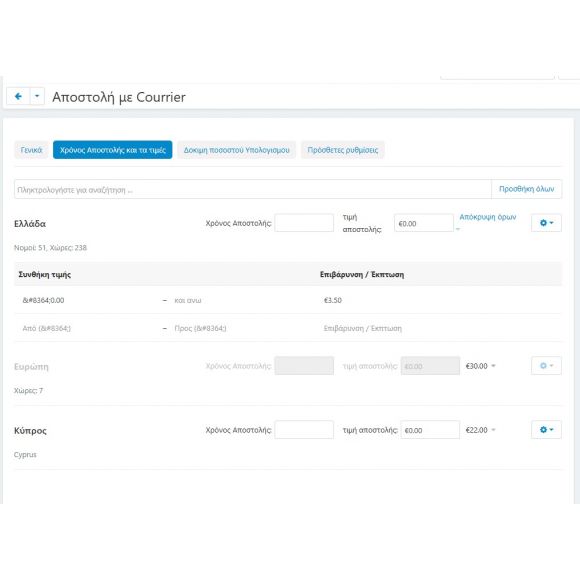Click the Απόκρυψη όρων link

pos(488,217)
